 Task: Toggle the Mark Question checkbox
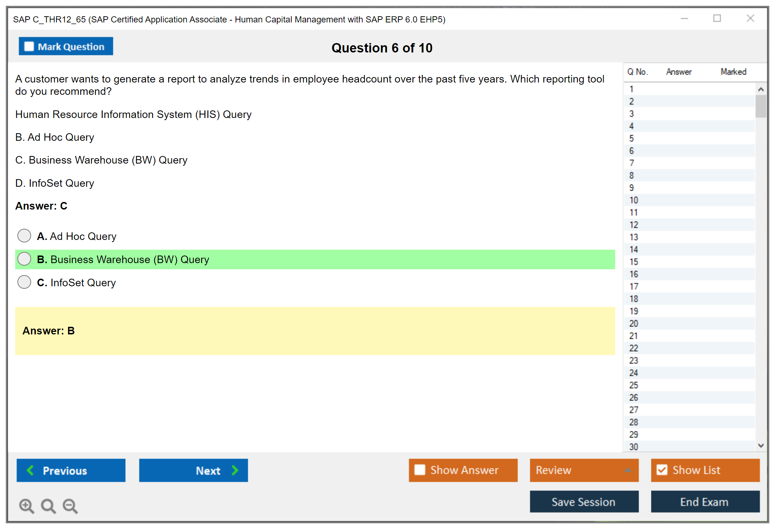pyautogui.click(x=29, y=47)
